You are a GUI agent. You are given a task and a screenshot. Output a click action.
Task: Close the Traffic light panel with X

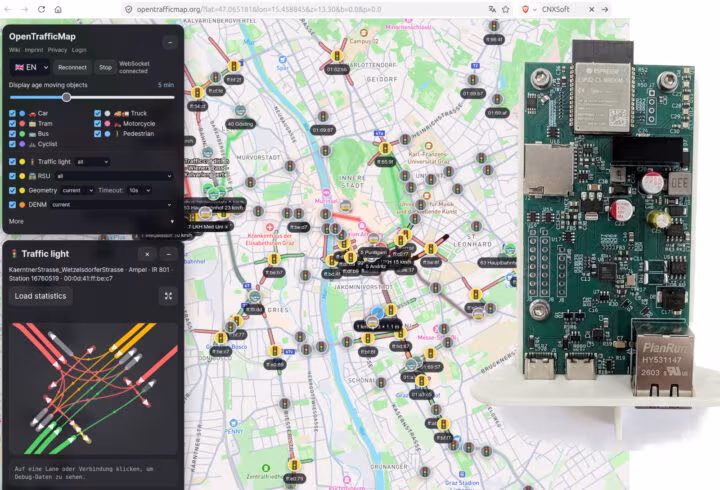point(147,254)
